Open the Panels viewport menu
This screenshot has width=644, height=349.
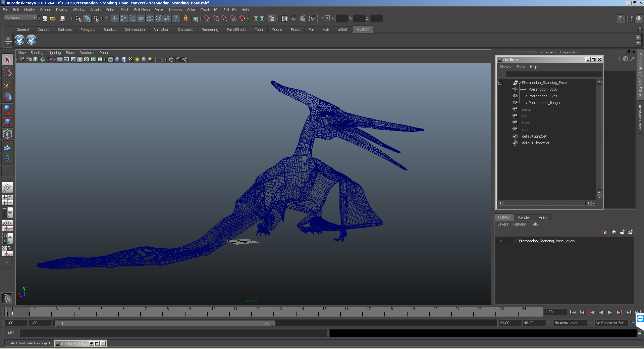(x=105, y=53)
